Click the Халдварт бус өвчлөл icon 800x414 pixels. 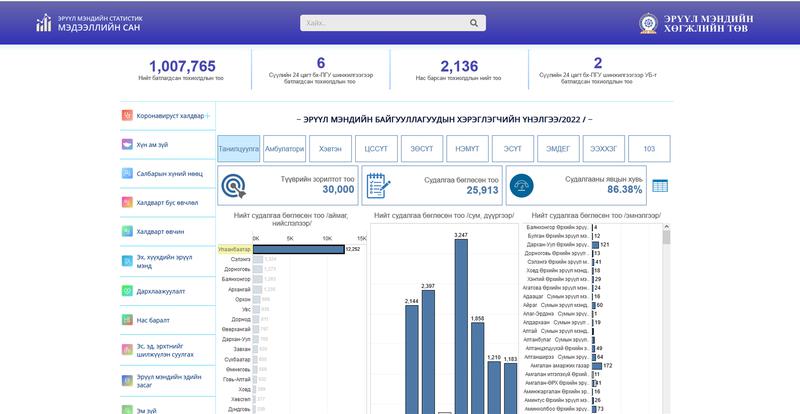(x=127, y=203)
